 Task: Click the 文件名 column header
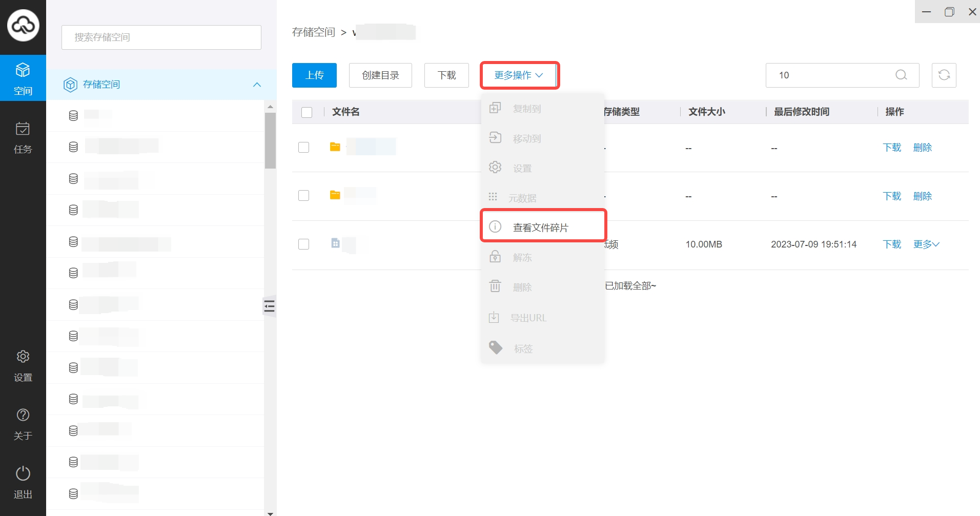tap(346, 112)
